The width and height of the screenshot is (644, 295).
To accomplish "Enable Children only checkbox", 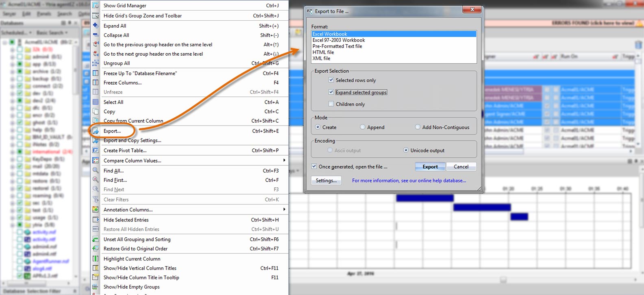I will [x=331, y=104].
